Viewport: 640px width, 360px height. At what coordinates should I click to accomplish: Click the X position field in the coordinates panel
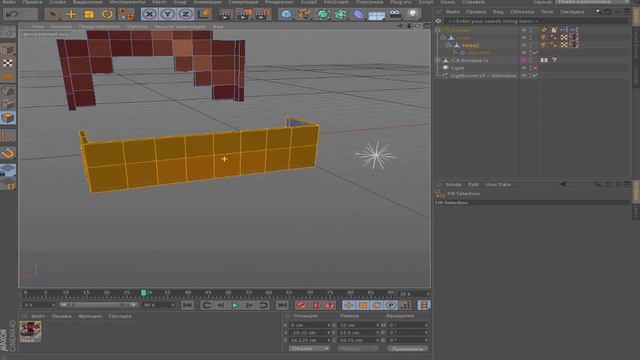coord(310,325)
